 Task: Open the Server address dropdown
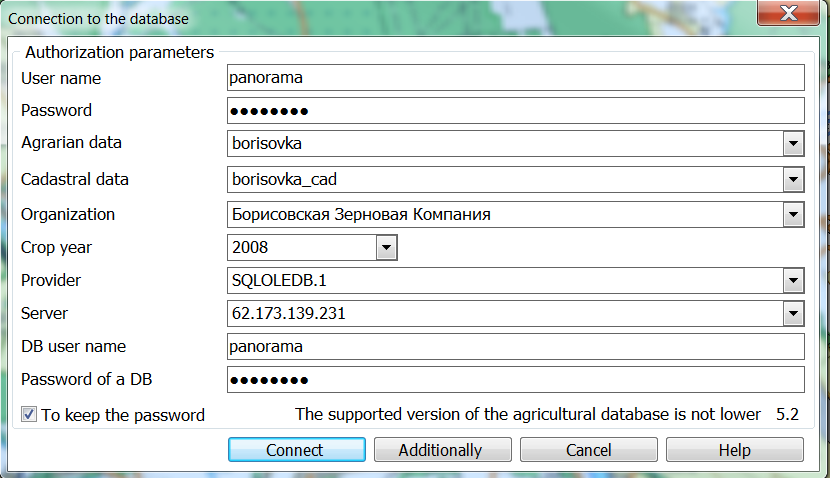793,314
